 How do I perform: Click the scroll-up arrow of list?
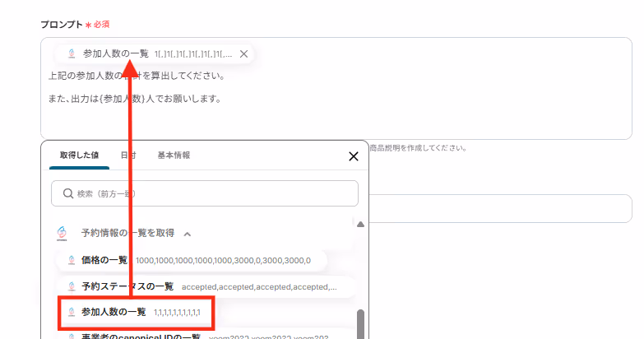coord(360,225)
